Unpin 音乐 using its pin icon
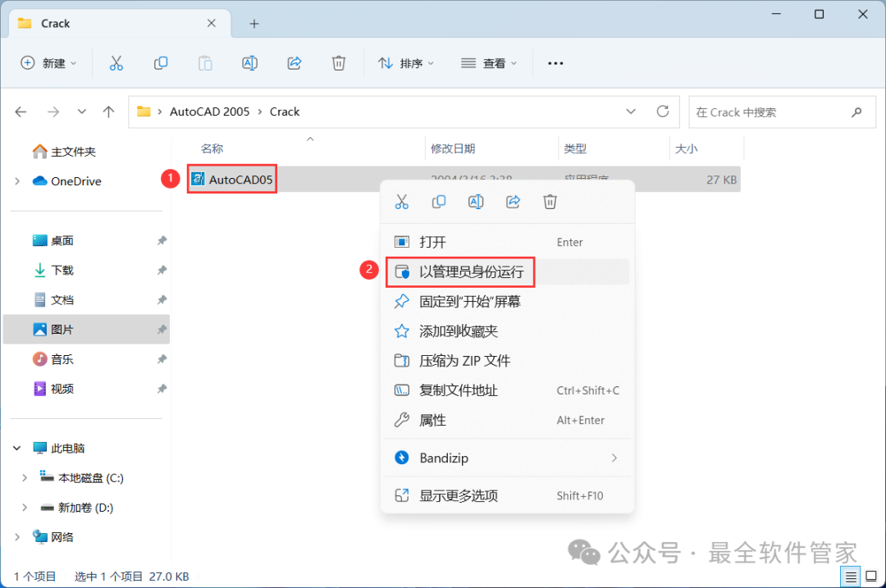 pyautogui.click(x=162, y=359)
